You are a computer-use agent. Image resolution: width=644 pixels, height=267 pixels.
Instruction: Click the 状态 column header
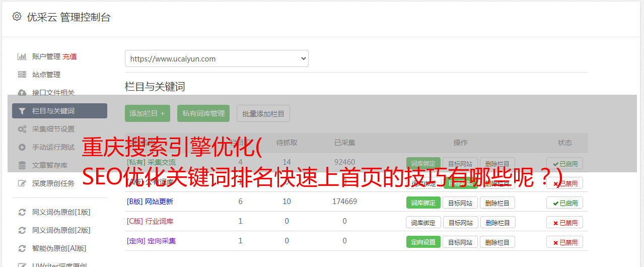pyautogui.click(x=565, y=143)
